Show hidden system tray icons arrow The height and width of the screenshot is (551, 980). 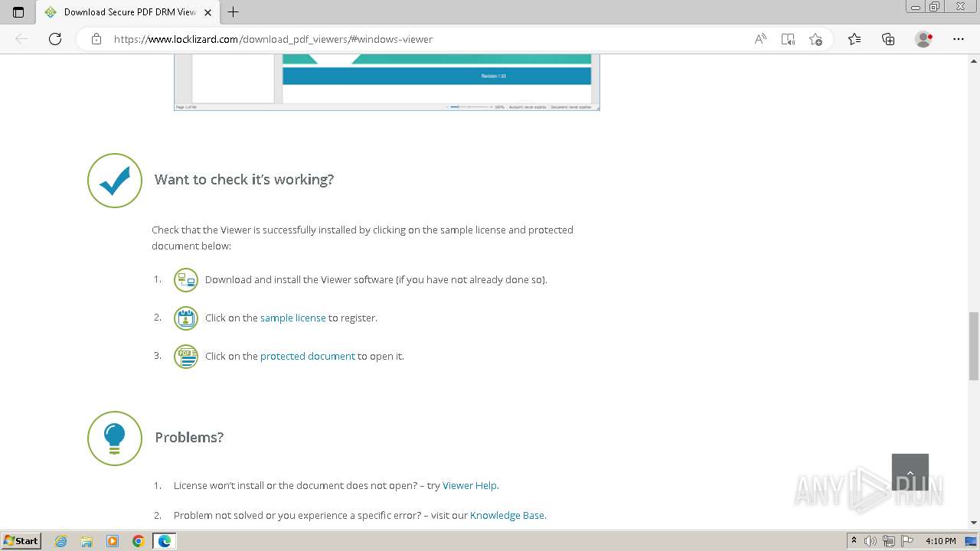click(x=854, y=541)
